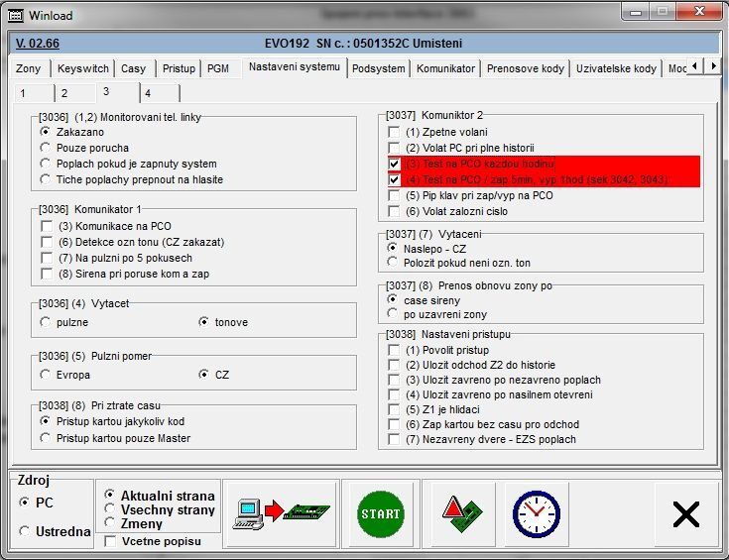The image size is (729, 560).
Task: Click the Winload title bar app icon
Action: (15, 16)
